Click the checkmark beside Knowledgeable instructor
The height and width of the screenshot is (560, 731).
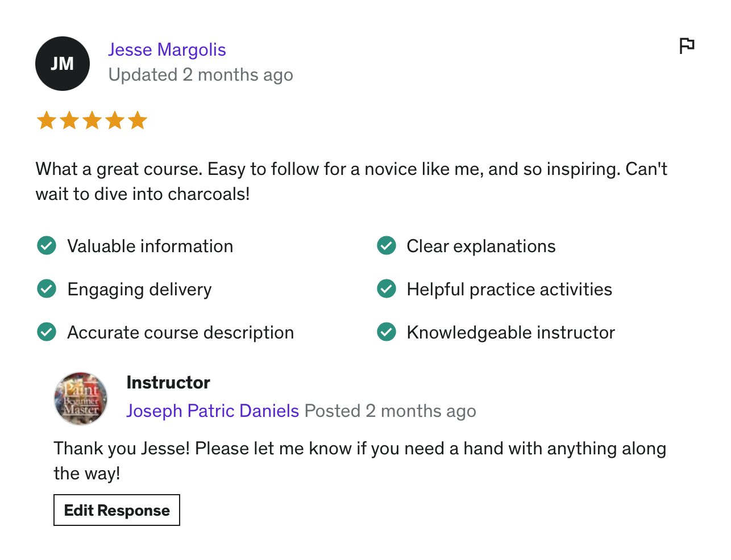coord(387,332)
